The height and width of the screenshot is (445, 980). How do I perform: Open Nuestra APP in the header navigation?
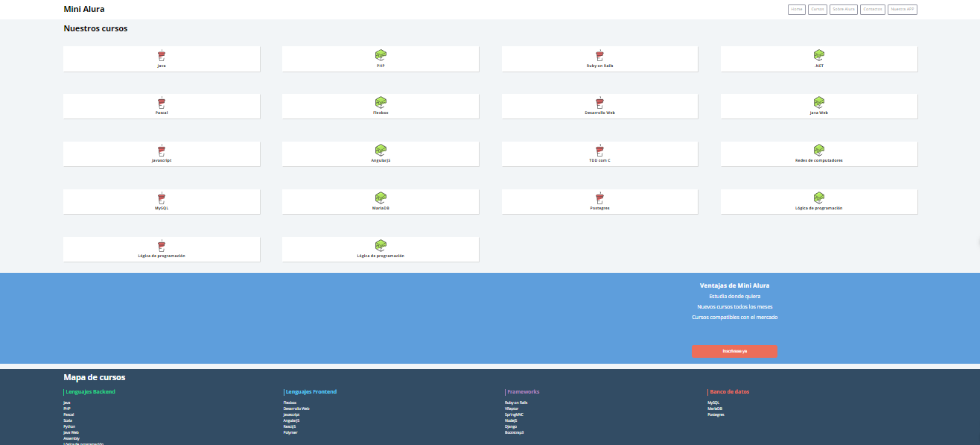tap(902, 10)
